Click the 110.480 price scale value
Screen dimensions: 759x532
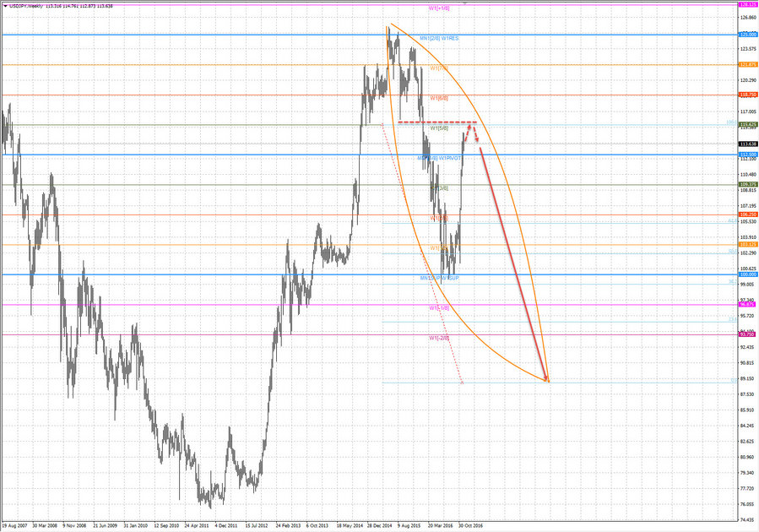pyautogui.click(x=747, y=174)
